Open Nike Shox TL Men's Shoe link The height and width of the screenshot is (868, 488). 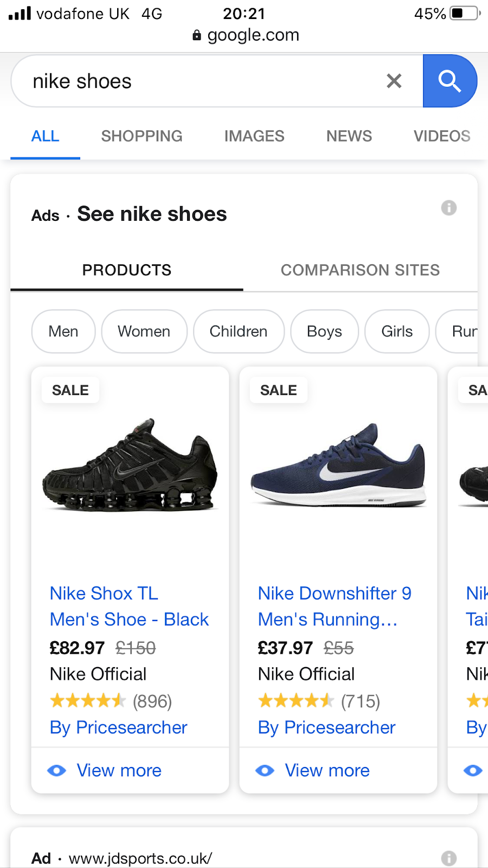(129, 607)
